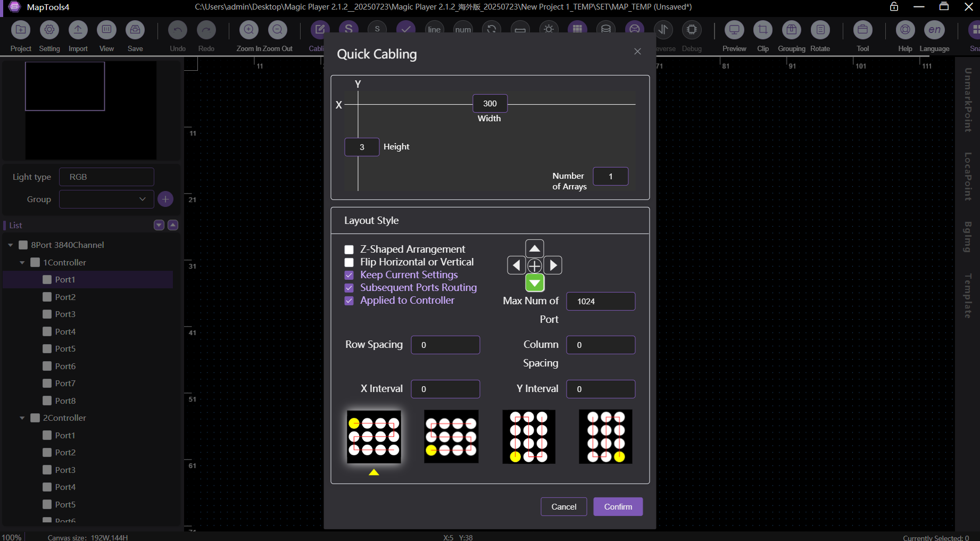Select the bottom-left vertical layout thumbnail

(x=529, y=437)
